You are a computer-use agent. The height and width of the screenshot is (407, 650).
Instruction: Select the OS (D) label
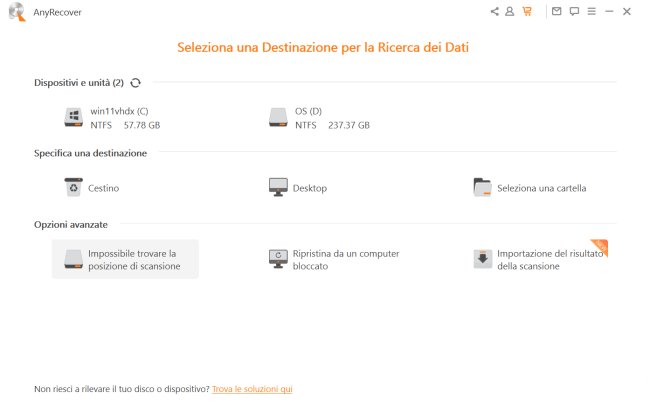tap(308, 111)
